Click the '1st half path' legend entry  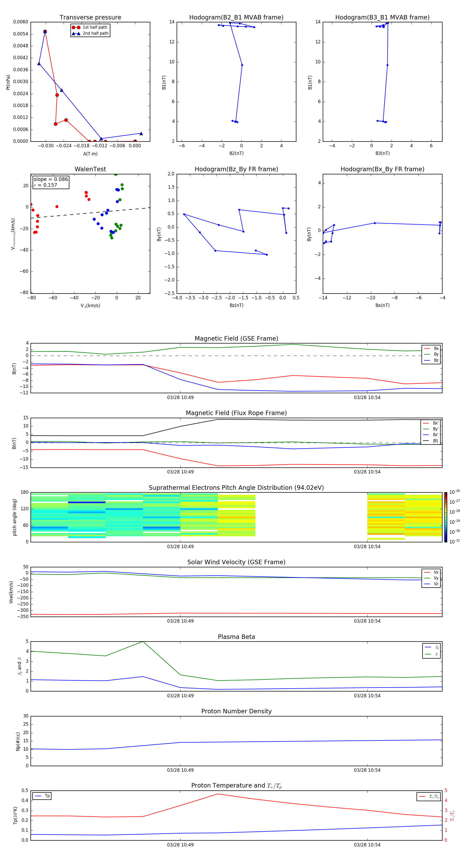pos(90,27)
